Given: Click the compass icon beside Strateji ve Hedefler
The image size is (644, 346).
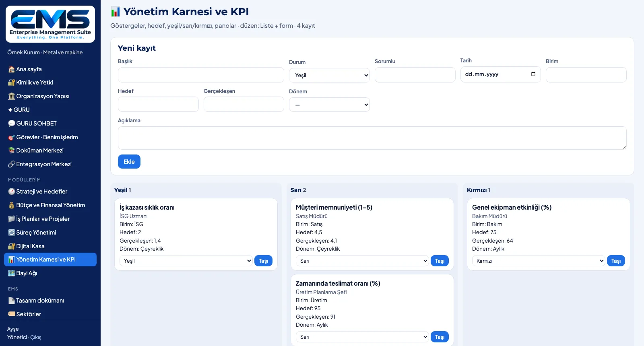Looking at the screenshot, I should [x=12, y=192].
